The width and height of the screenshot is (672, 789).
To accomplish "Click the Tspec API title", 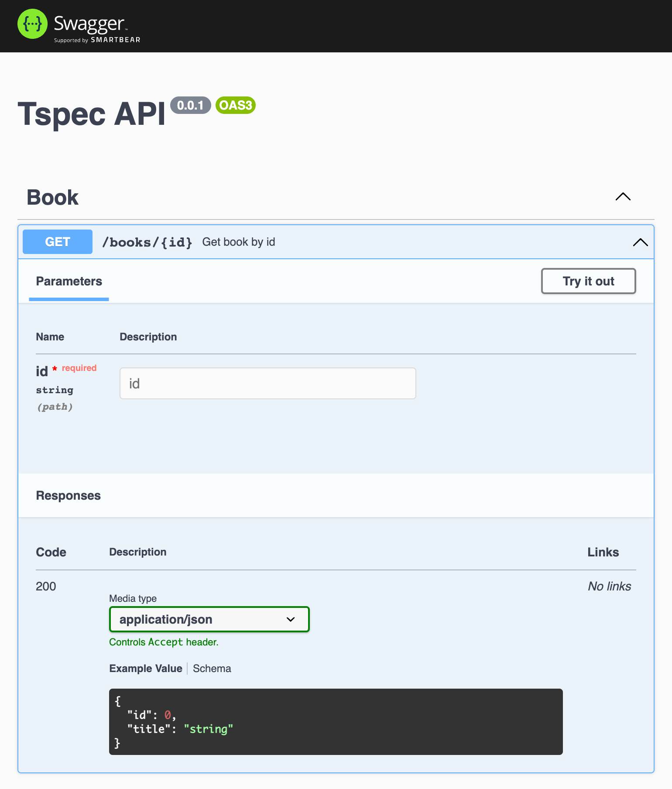I will tap(92, 114).
